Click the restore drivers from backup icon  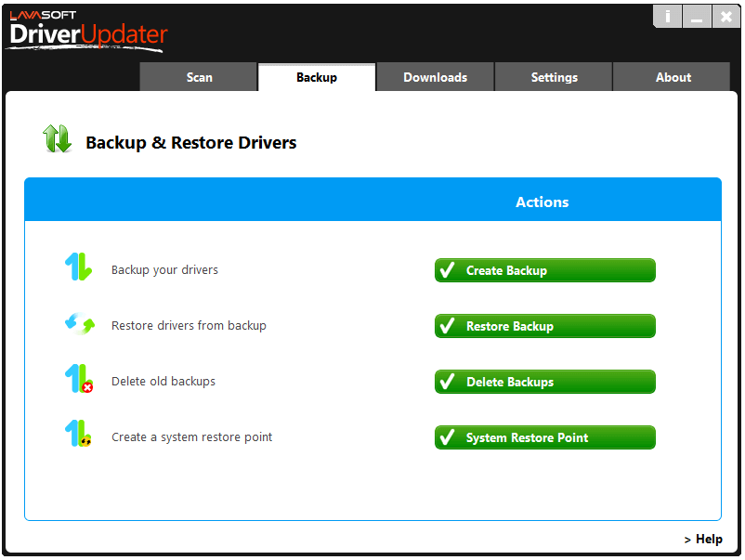tap(81, 325)
